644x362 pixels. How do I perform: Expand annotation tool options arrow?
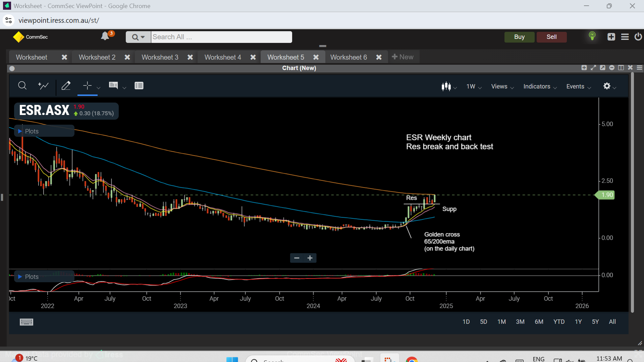tap(124, 88)
